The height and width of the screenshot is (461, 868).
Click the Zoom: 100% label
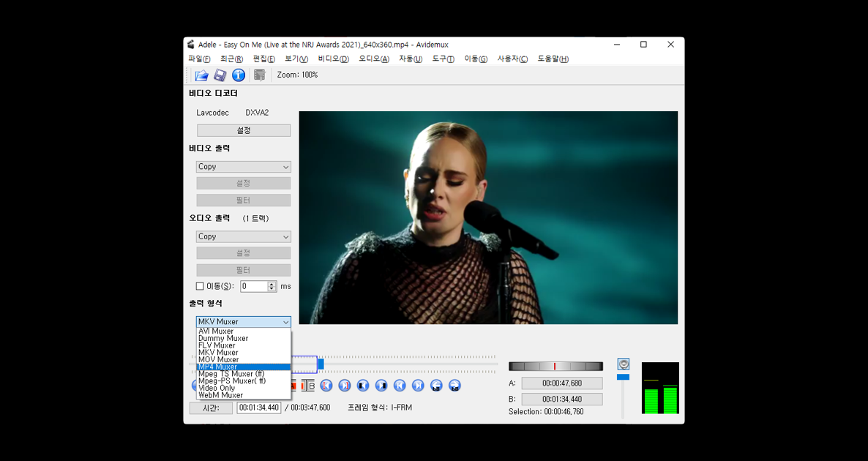click(x=297, y=75)
